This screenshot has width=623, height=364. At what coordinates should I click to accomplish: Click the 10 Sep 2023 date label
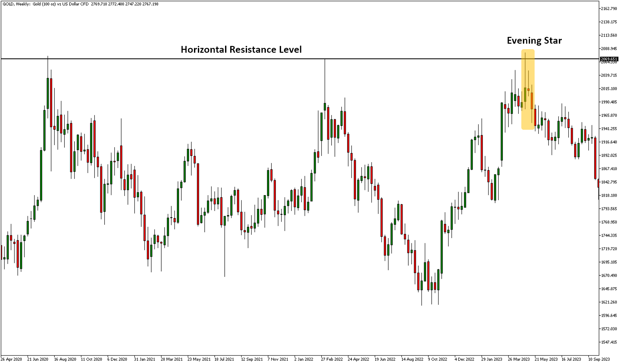pyautogui.click(x=599, y=359)
